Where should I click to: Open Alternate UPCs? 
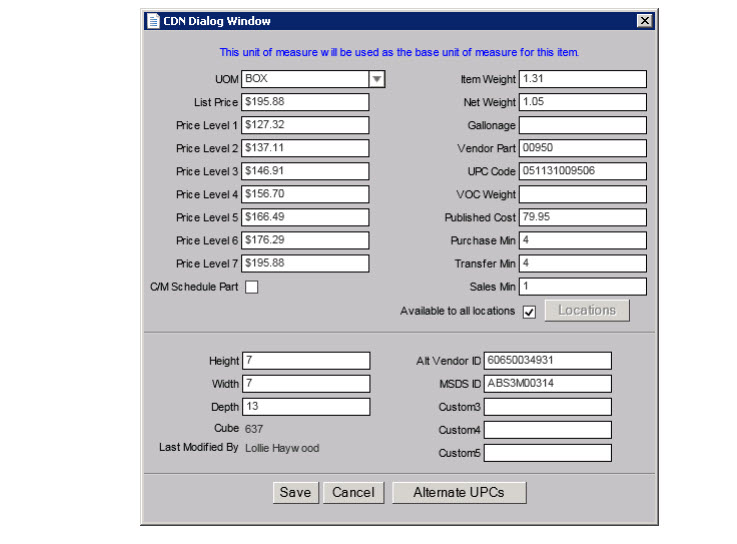(458, 492)
